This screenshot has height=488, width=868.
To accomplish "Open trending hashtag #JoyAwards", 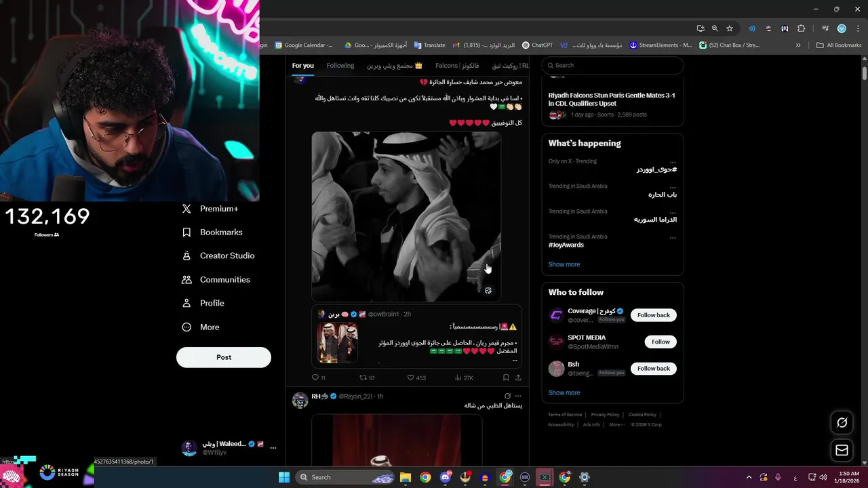I will point(566,245).
